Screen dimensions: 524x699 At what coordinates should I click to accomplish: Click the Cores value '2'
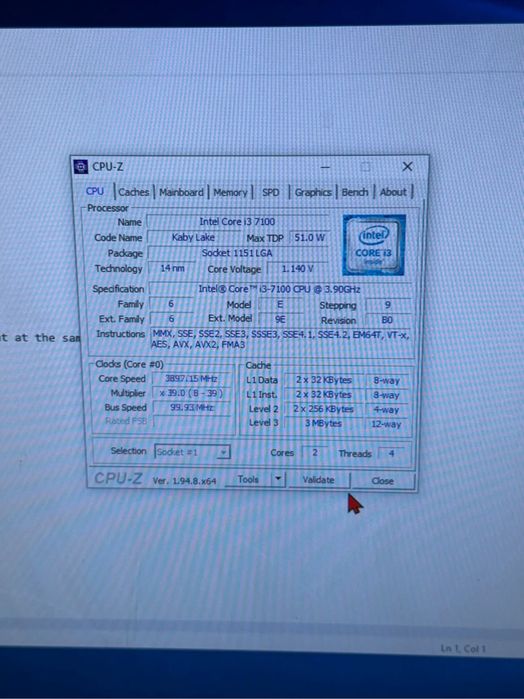point(315,453)
